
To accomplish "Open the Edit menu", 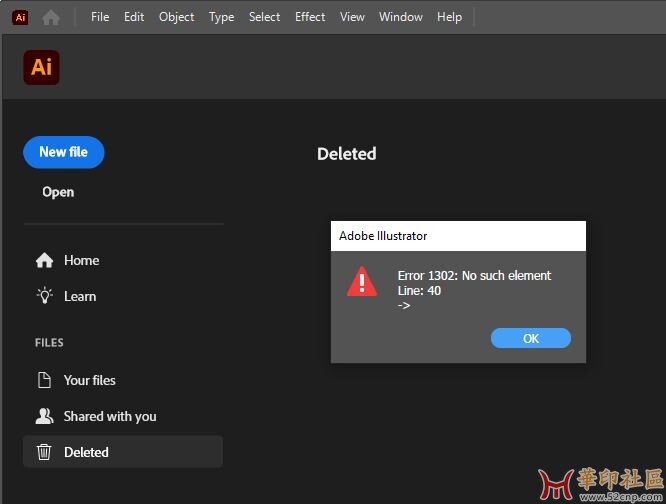I will [134, 17].
